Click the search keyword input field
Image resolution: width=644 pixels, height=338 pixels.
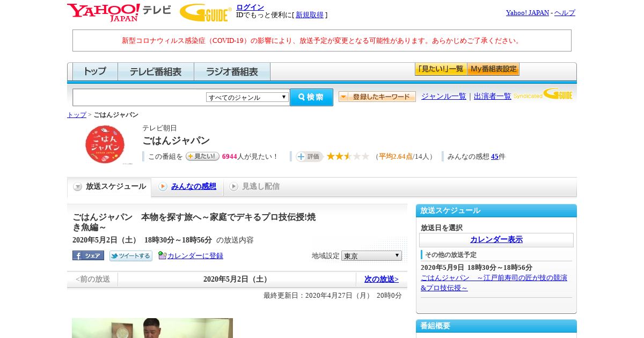click(x=140, y=97)
